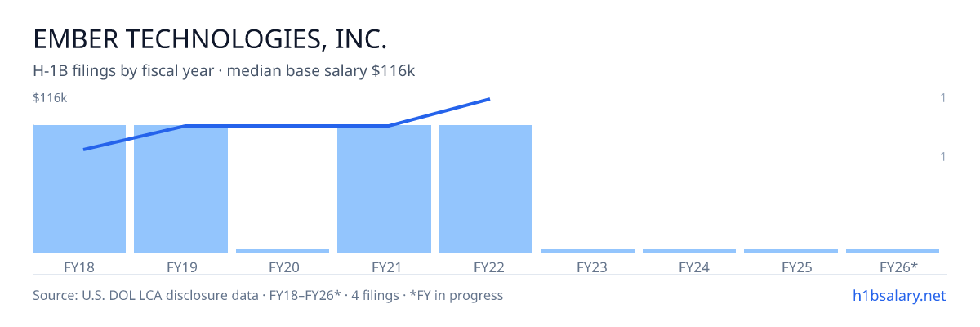This screenshot has height=327, width=980.
Task: Click the FY22 filings bar
Action: tap(486, 189)
